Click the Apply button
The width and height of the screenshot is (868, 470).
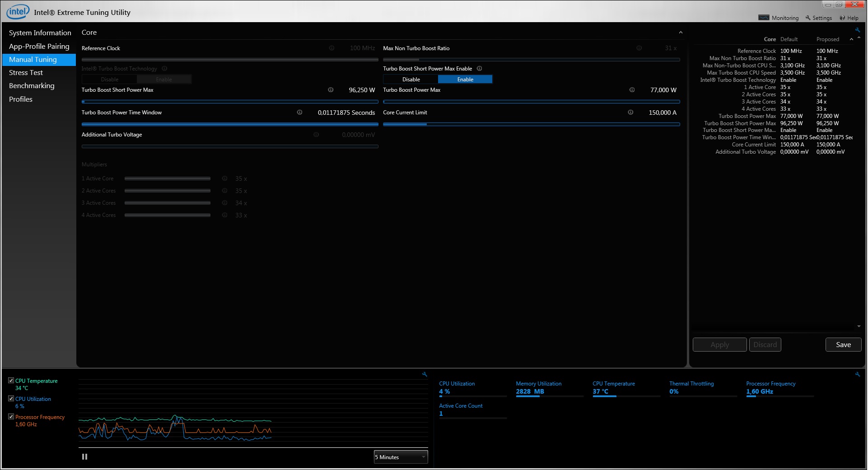point(719,345)
